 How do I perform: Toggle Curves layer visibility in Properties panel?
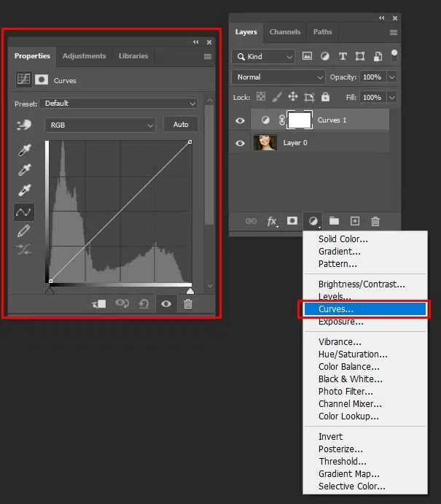tap(166, 303)
